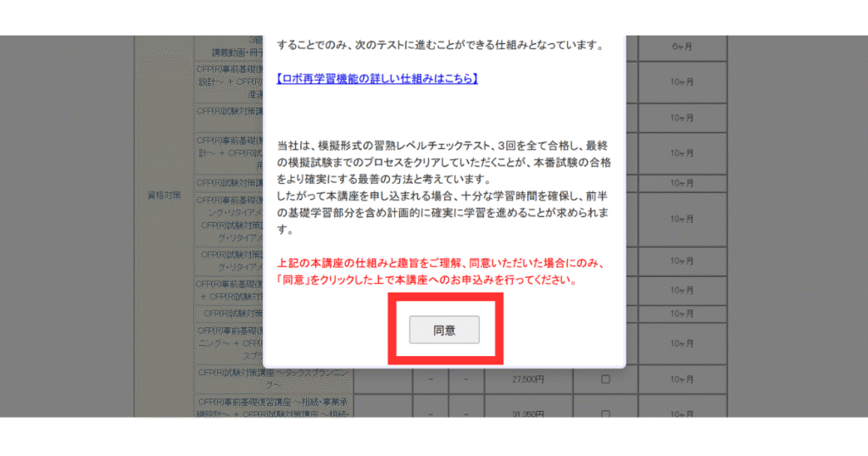This screenshot has height=456, width=868.
Task: Click the 10ヶ月 cell directly below 6ヶ月
Action: [x=682, y=84]
